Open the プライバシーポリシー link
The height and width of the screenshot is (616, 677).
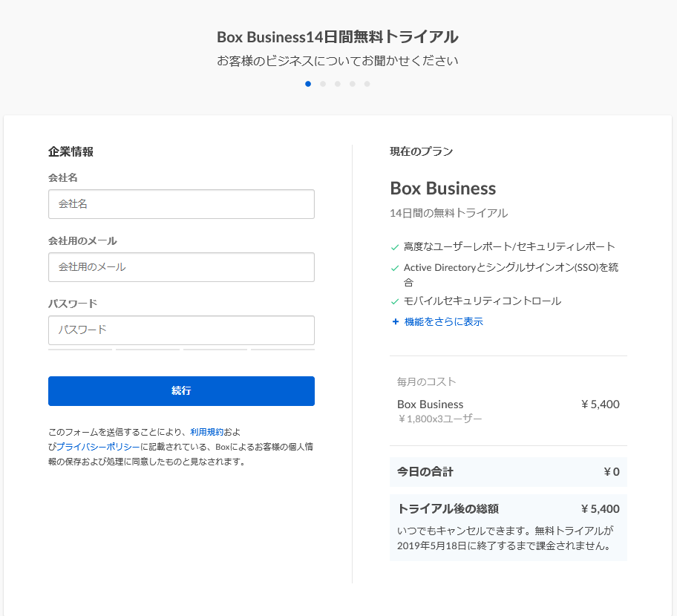click(x=98, y=447)
